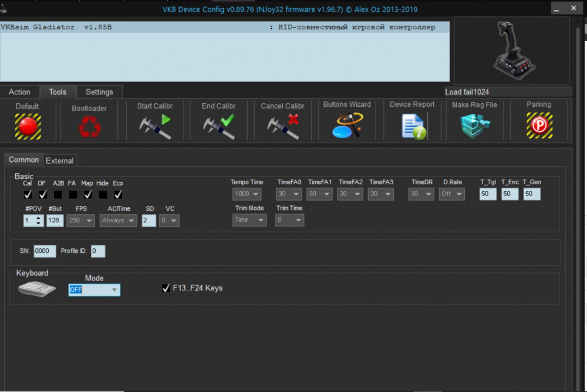Screen dimensions: 587x392
Task: Click the Profile ID input field
Action: click(98, 251)
